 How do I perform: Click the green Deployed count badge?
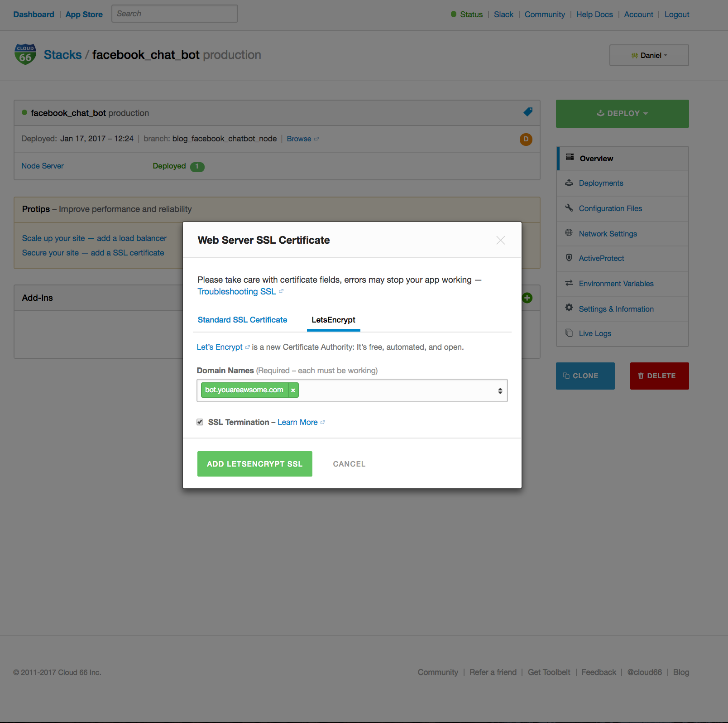coord(197,166)
